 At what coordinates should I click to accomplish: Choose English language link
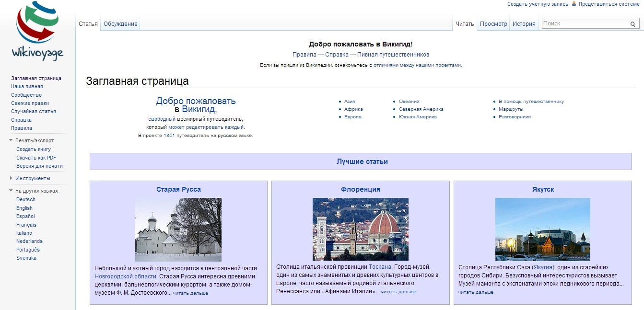[24, 208]
